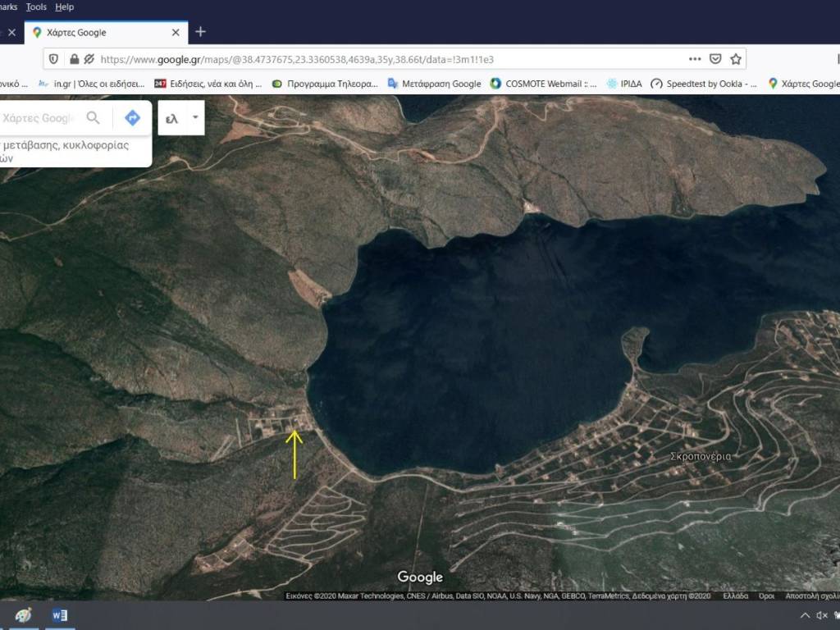
Task: Click the Όροι link on map footer
Action: pyautogui.click(x=766, y=596)
